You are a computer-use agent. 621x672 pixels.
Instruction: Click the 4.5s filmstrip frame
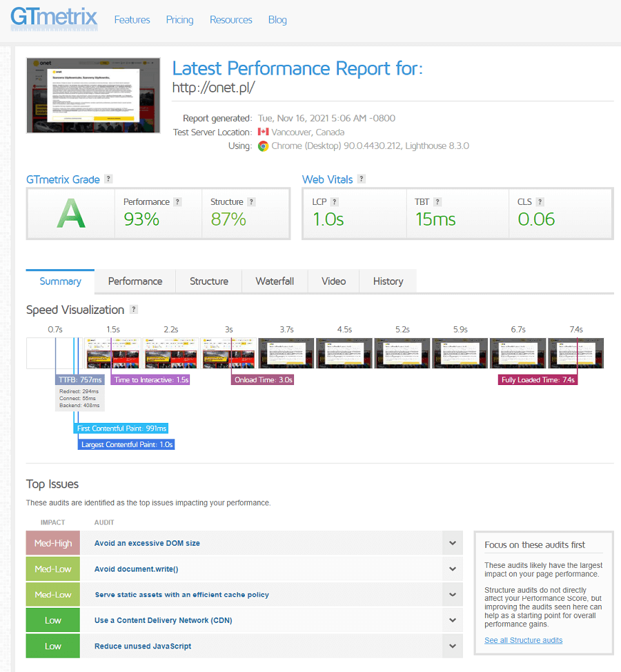(x=344, y=353)
